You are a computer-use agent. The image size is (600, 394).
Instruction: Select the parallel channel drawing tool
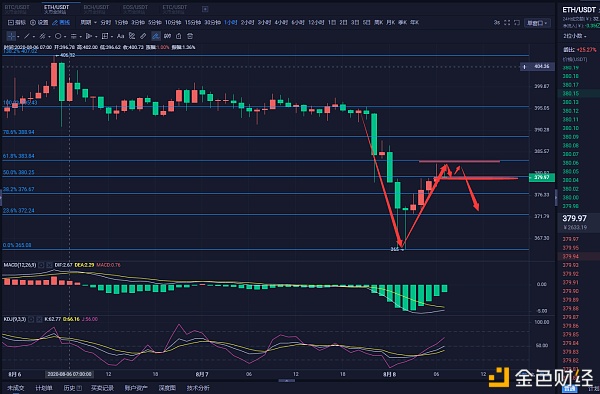point(42,36)
